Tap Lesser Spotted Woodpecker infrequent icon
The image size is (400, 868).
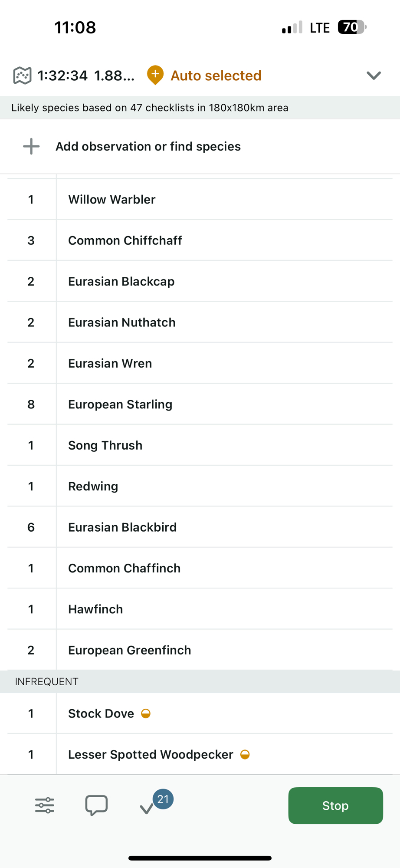[245, 755]
